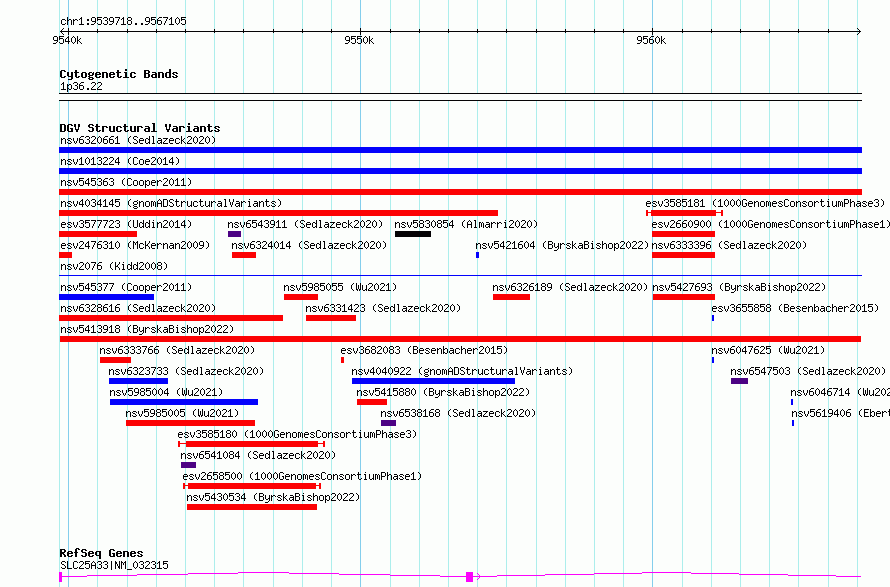The height and width of the screenshot is (587, 890).
Task: Click nsv5415880 (ByrskaBishop2022) label
Action: [443, 392]
